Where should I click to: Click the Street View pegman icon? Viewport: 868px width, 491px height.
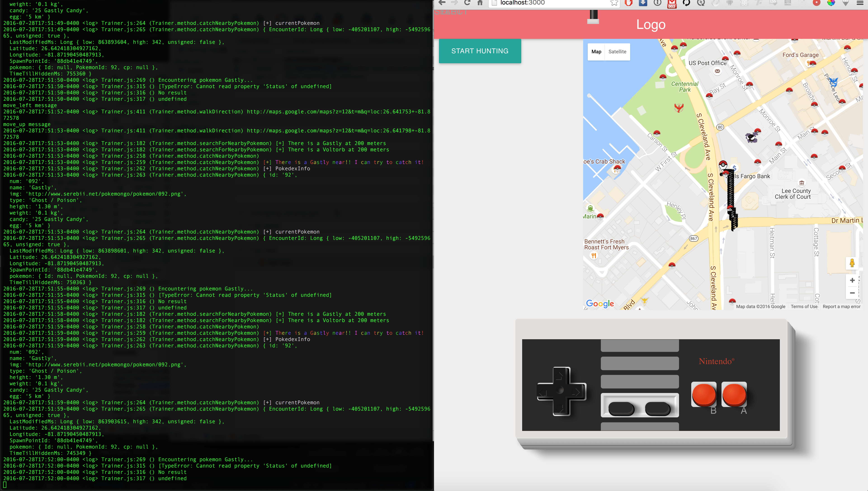pos(852,263)
